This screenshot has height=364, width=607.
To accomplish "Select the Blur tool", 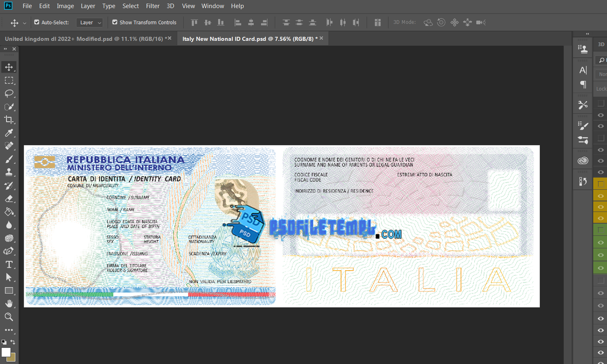I will tap(9, 225).
